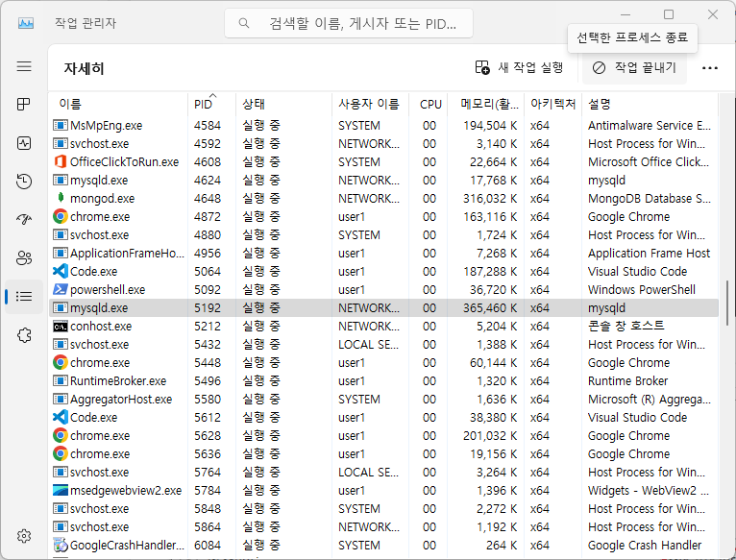The width and height of the screenshot is (736, 560).
Task: Select AggregatorHost.exe process name
Action: coord(121,399)
